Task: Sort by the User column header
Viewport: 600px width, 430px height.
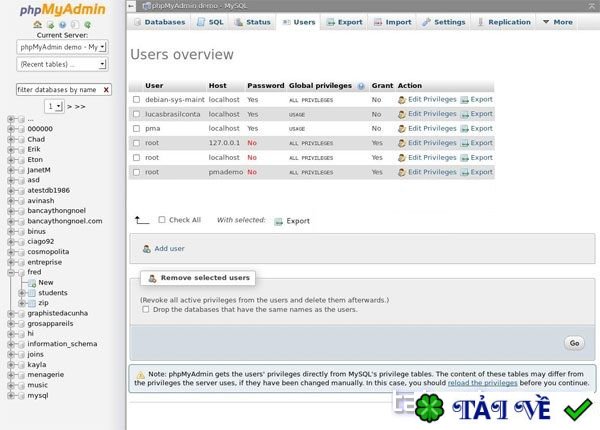Action: click(154, 86)
